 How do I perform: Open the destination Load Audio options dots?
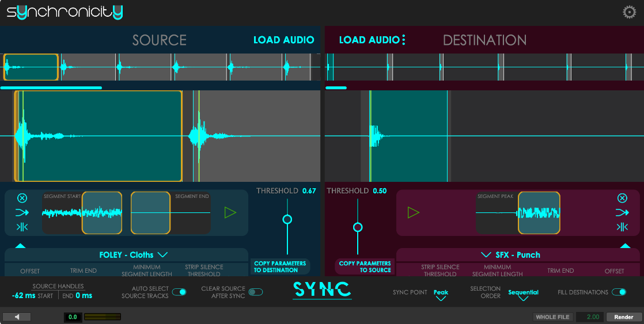coord(404,40)
